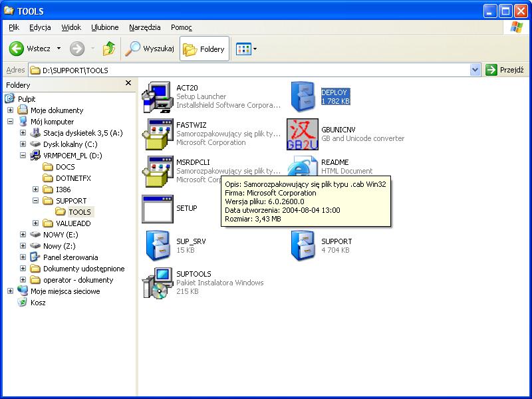532x399 pixels.
Task: Expand Moje miejsca sieciowe node
Action: pyautogui.click(x=10, y=291)
